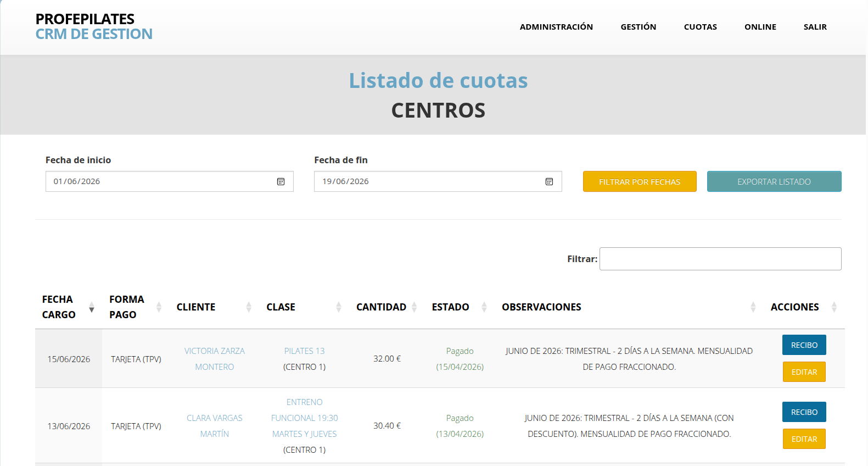This screenshot has width=868, height=466.
Task: Open the Administración menu
Action: click(556, 27)
